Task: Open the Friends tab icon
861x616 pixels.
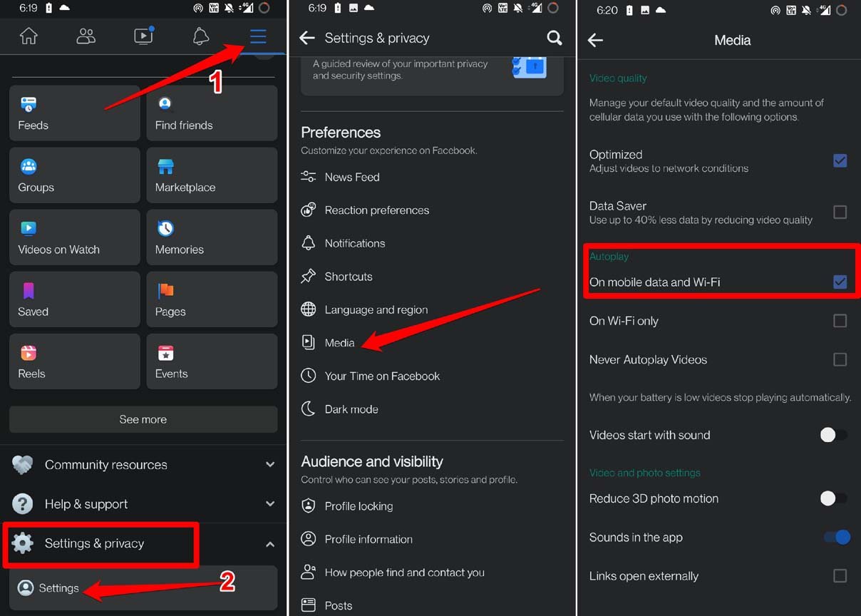Action: click(86, 36)
